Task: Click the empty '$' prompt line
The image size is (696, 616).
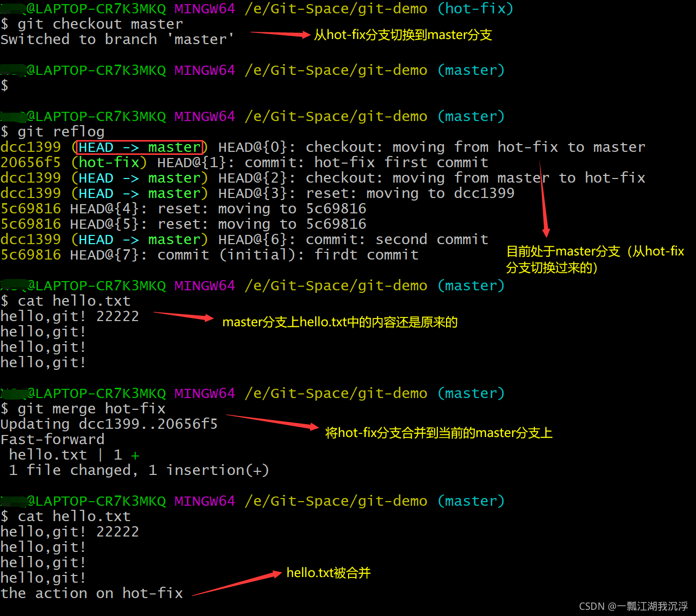Action: (5, 86)
